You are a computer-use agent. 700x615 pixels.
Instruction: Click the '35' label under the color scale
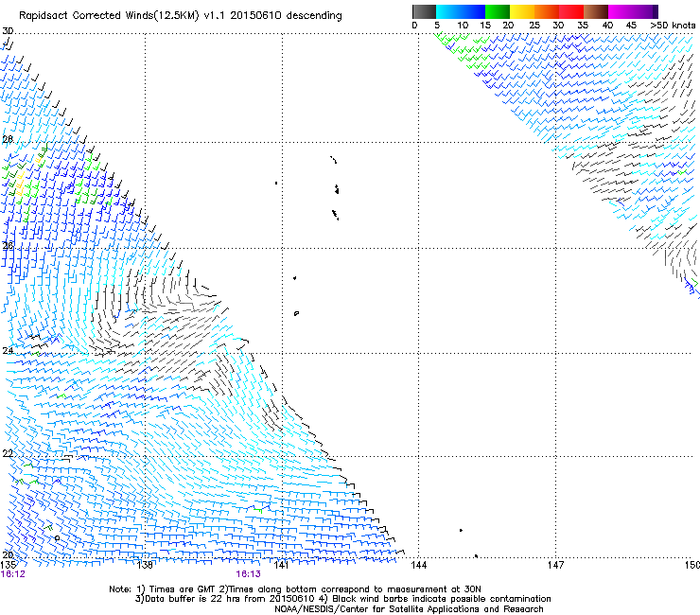pyautogui.click(x=583, y=26)
